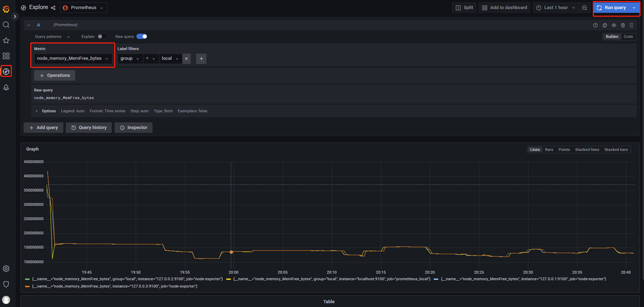644x307 pixels.
Task: Click the share icon next to Explore
Action: pyautogui.click(x=53, y=8)
